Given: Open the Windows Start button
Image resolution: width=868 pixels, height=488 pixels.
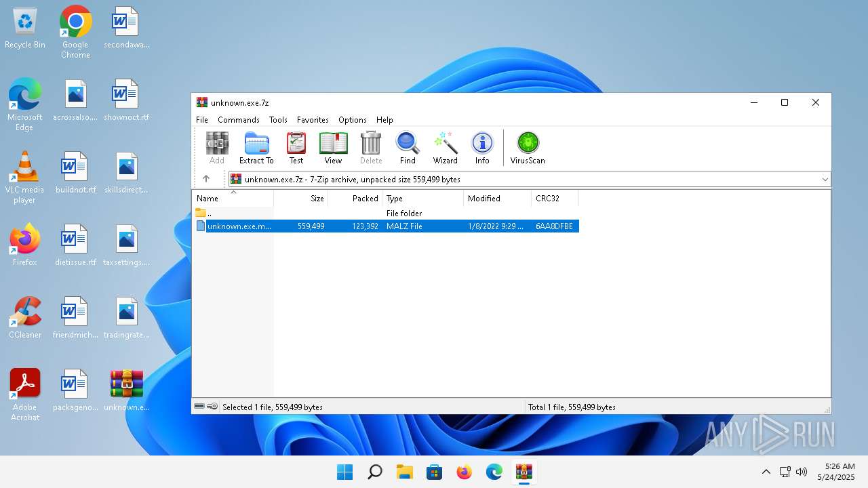Looking at the screenshot, I should (x=344, y=472).
